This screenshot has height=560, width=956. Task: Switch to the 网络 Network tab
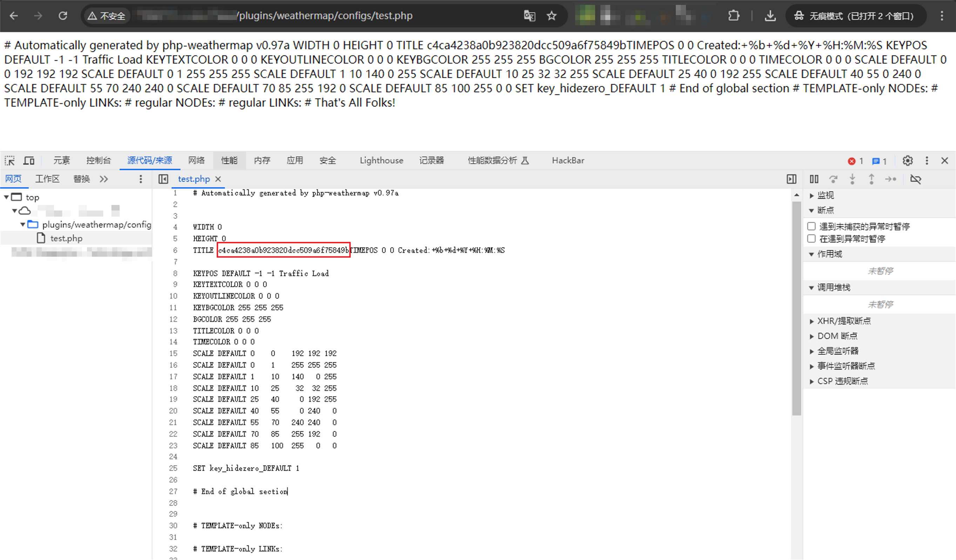coord(196,161)
